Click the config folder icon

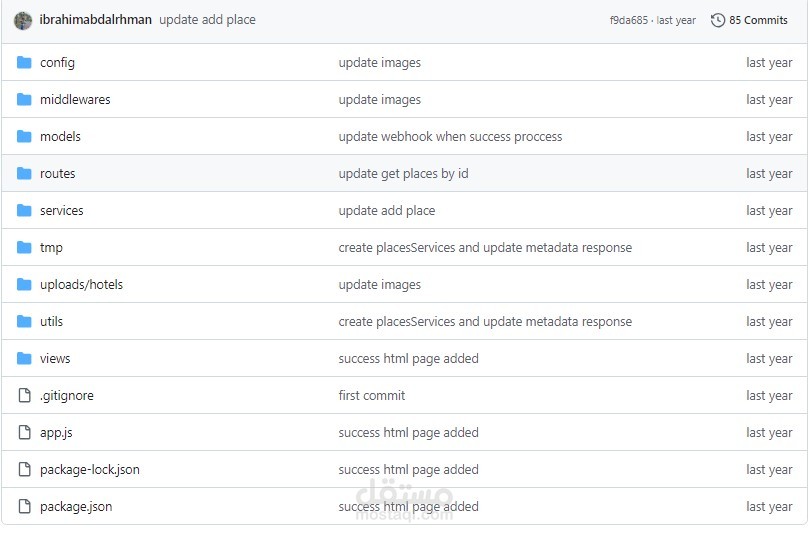[25, 62]
